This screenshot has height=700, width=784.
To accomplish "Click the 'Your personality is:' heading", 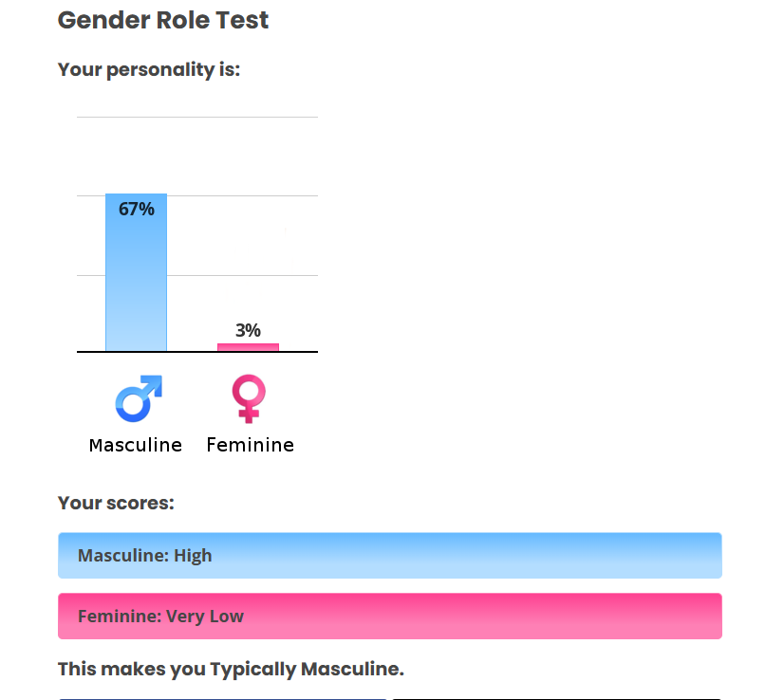I will 149,69.
